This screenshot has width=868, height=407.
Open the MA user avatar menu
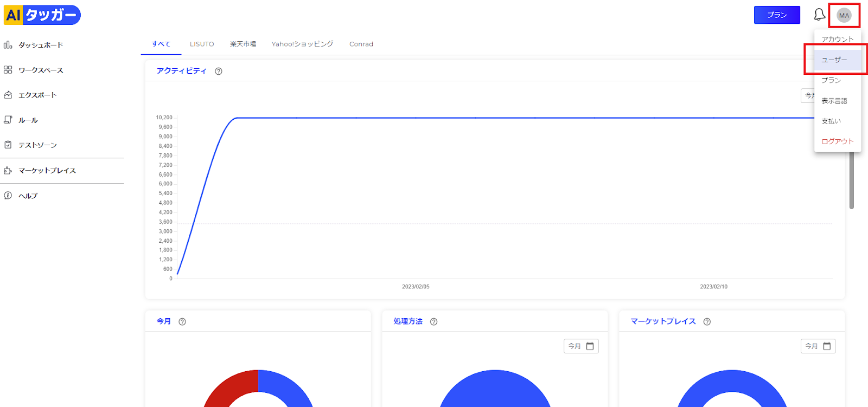click(844, 15)
